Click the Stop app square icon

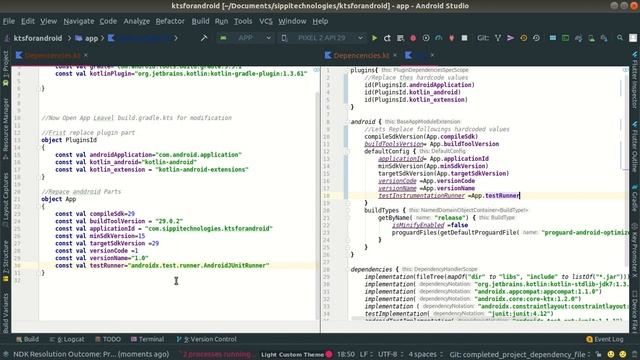pos(464,38)
